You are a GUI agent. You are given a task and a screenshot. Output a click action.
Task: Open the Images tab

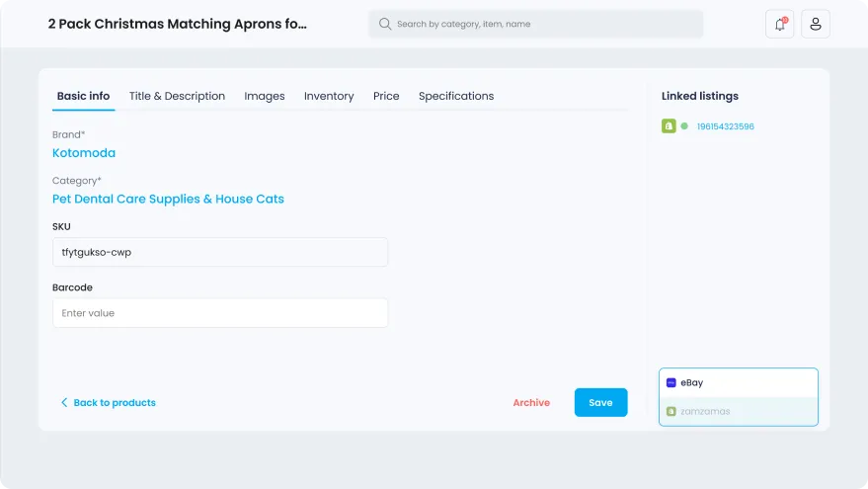[265, 96]
